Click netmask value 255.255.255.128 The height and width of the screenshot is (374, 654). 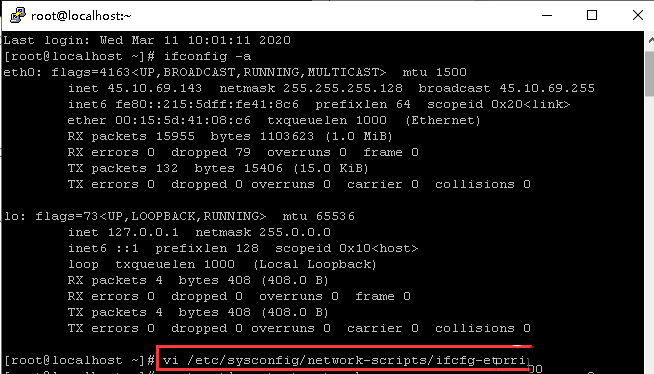[343, 88]
